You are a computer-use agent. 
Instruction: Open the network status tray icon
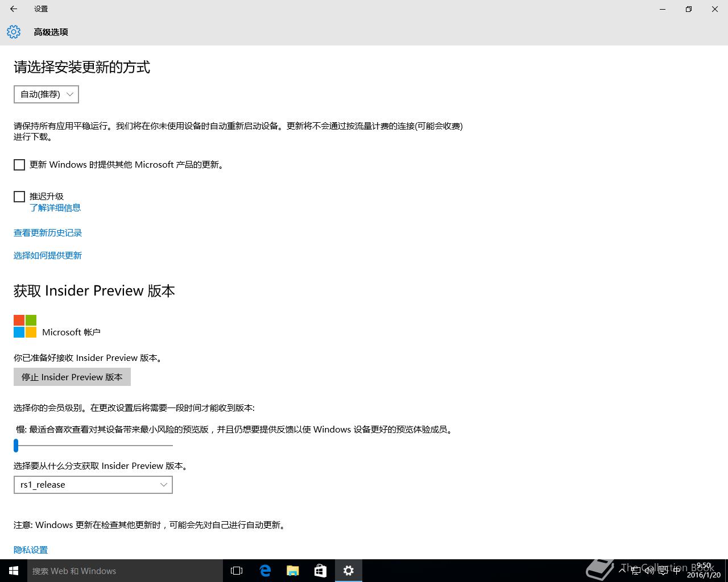pos(636,571)
